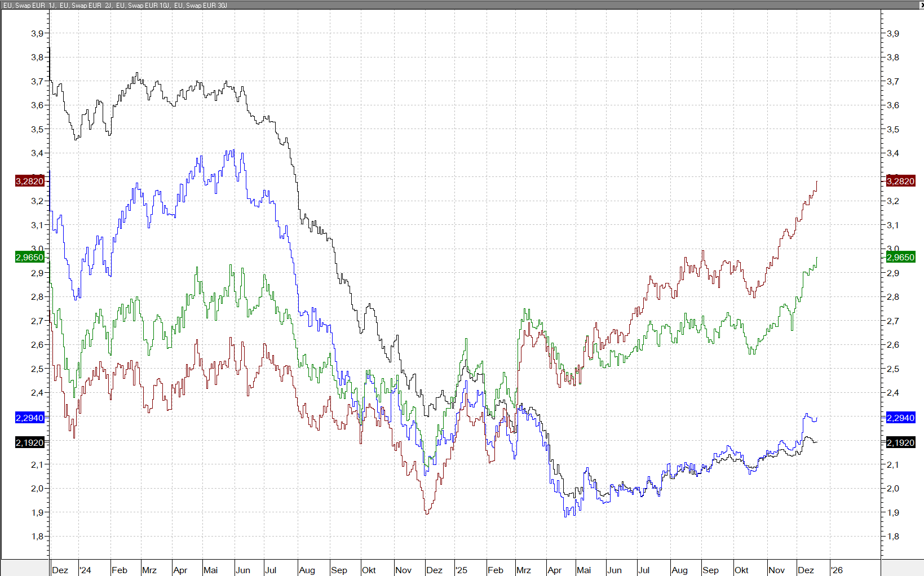Select the Jun 2024 marker on time axis
Image resolution: width=924 pixels, height=576 pixels.
point(243,570)
